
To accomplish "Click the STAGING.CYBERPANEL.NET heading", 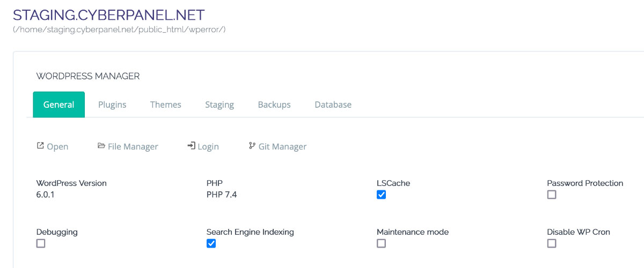I will pyautogui.click(x=109, y=14).
